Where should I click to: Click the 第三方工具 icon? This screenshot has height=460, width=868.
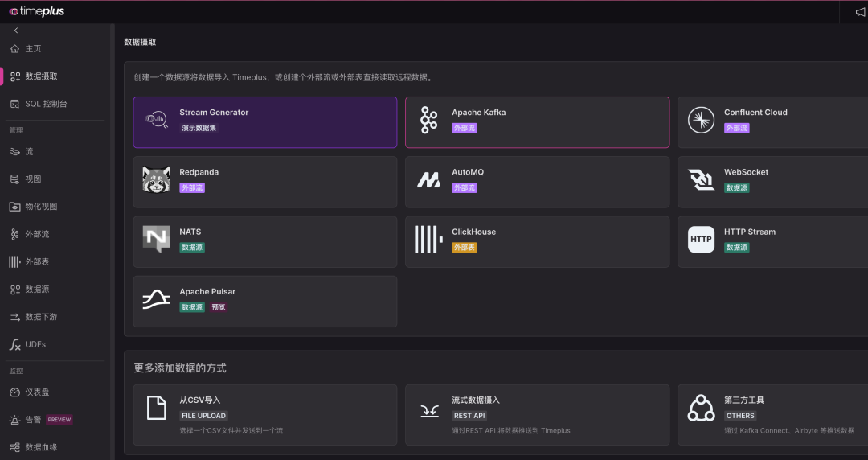[x=702, y=408]
